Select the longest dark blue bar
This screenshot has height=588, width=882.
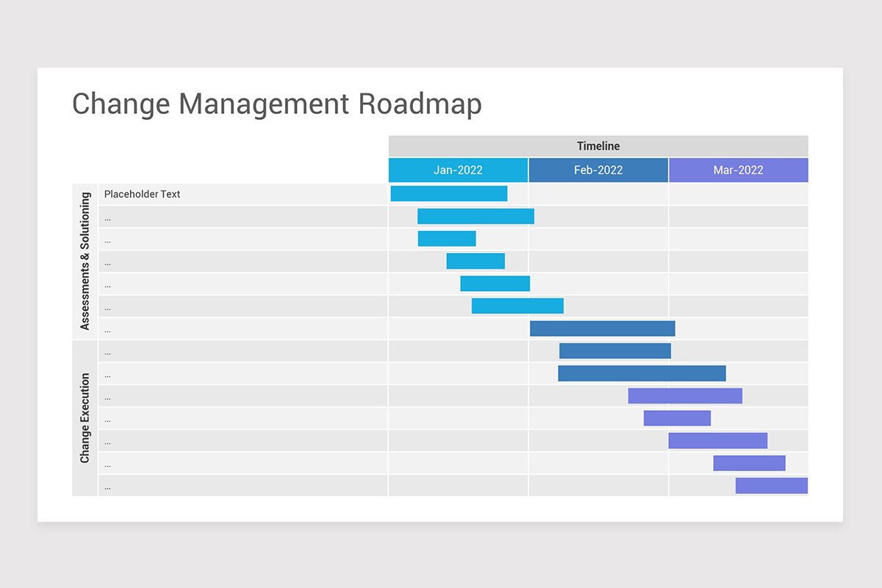tap(642, 373)
